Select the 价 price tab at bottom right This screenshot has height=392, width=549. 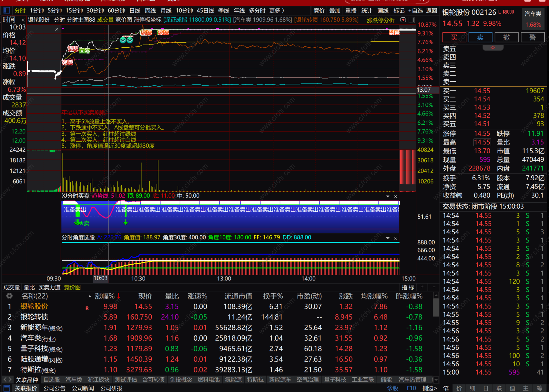tap(459, 388)
